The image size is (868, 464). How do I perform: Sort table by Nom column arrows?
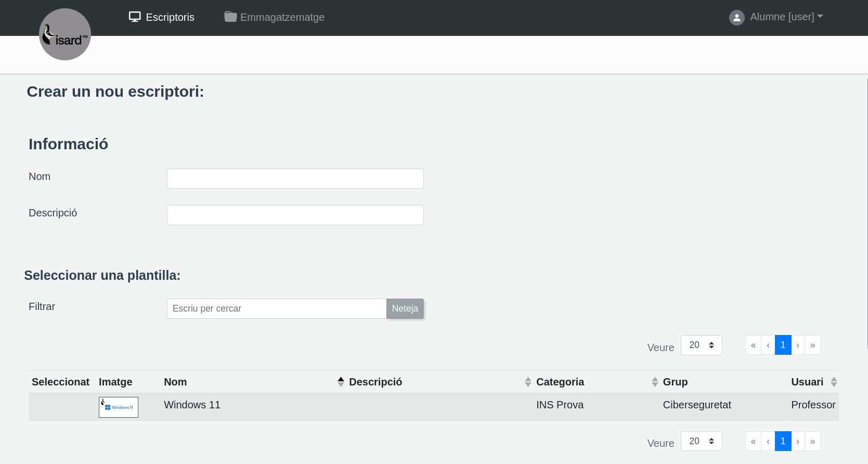pos(341,382)
